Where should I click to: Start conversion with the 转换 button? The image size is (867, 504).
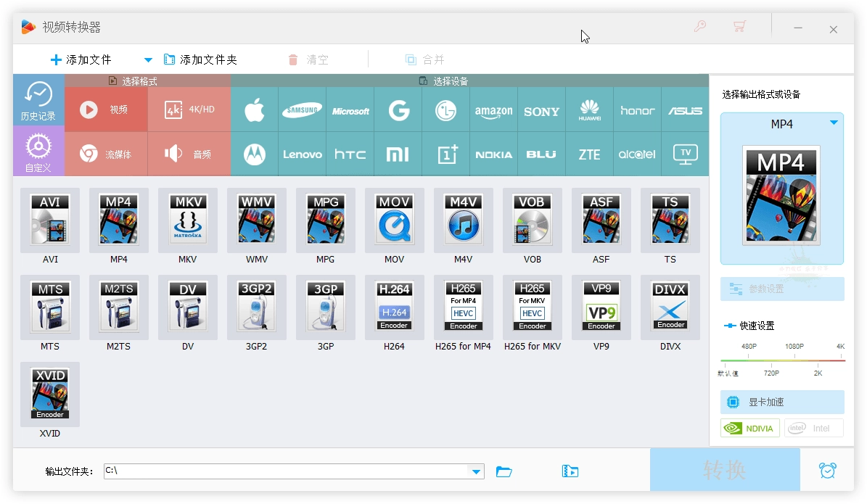[724, 470]
